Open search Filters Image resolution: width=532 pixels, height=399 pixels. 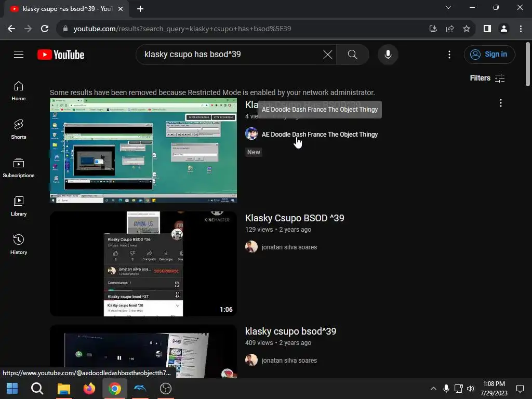[487, 78]
